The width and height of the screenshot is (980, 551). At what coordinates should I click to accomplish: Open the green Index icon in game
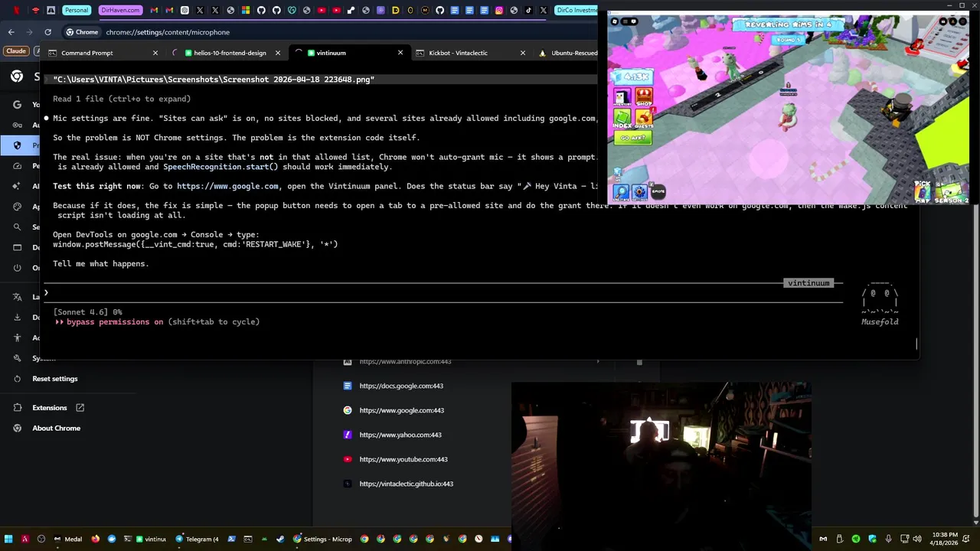tap(622, 119)
